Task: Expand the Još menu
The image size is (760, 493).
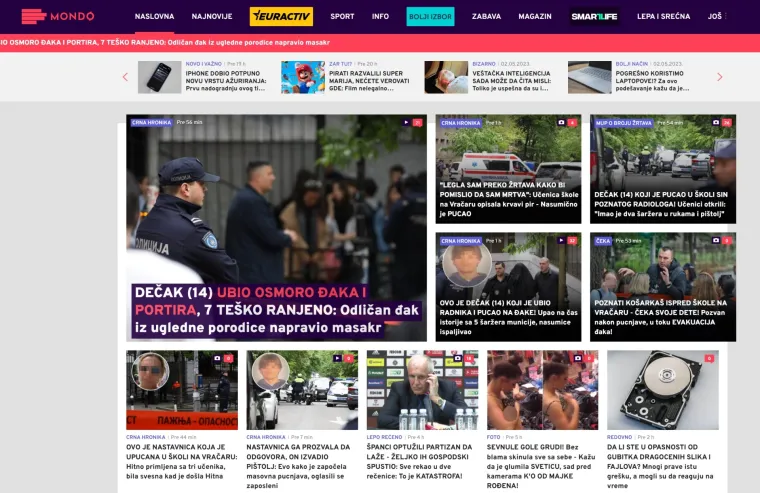Action: [x=717, y=16]
